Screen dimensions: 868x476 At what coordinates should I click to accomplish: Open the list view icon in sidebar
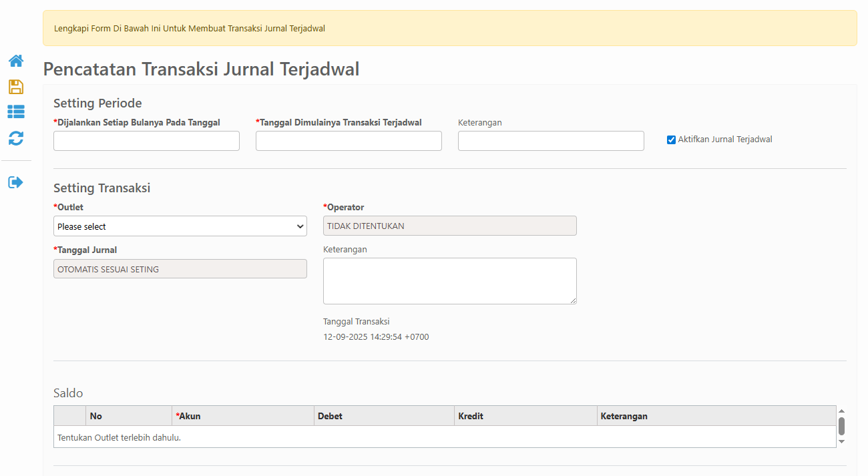click(x=16, y=112)
